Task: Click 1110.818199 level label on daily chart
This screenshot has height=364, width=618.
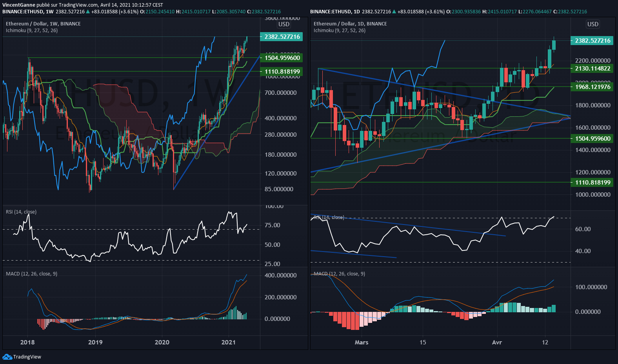Action: pos(592,183)
